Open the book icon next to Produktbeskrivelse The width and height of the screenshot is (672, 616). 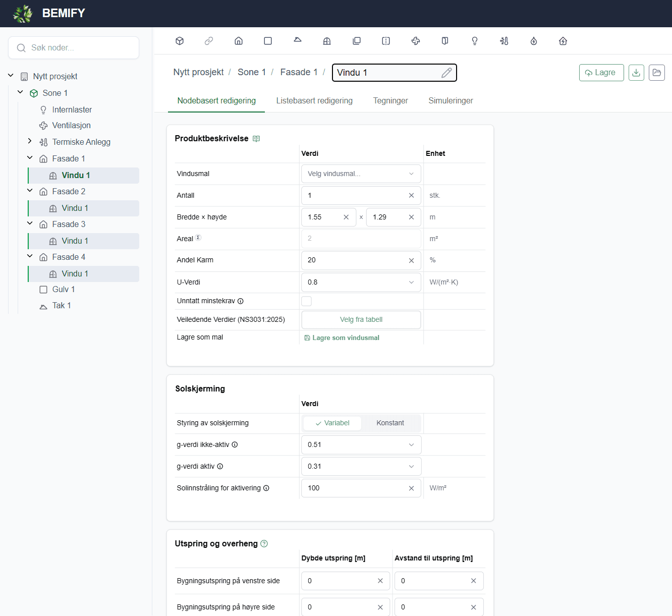click(x=256, y=139)
